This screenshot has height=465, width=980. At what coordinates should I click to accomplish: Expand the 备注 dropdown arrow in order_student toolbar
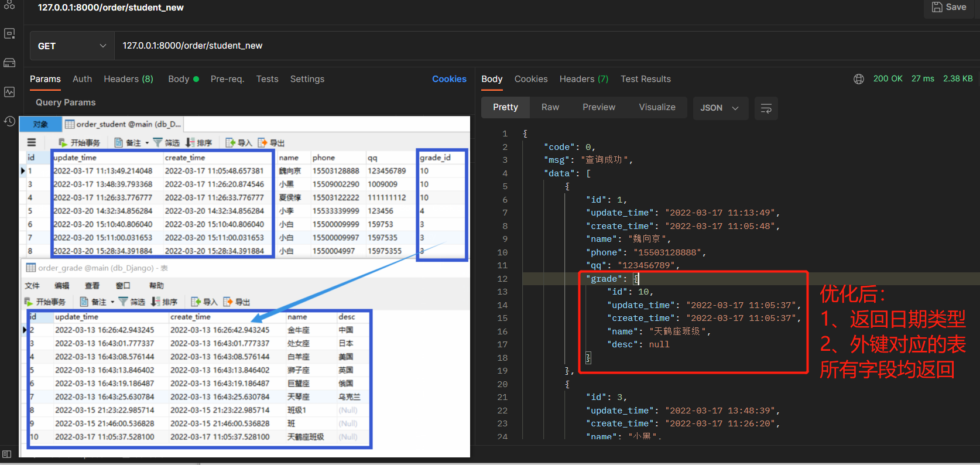coord(147,143)
